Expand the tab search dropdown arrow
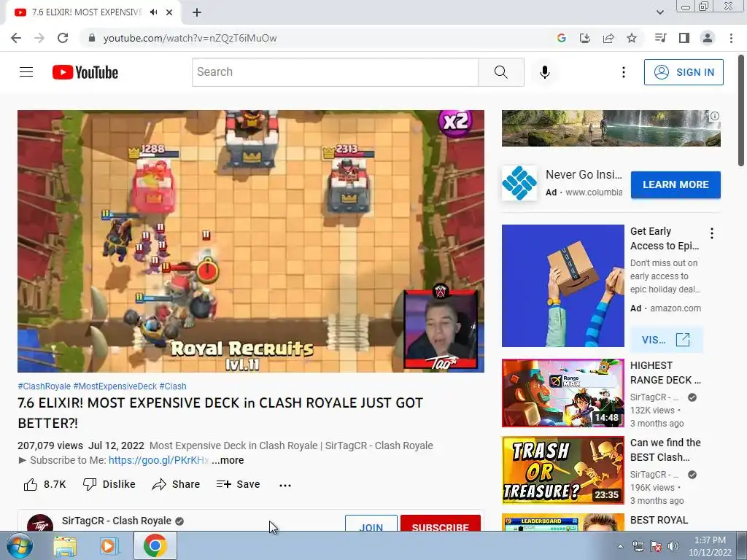 (659, 12)
